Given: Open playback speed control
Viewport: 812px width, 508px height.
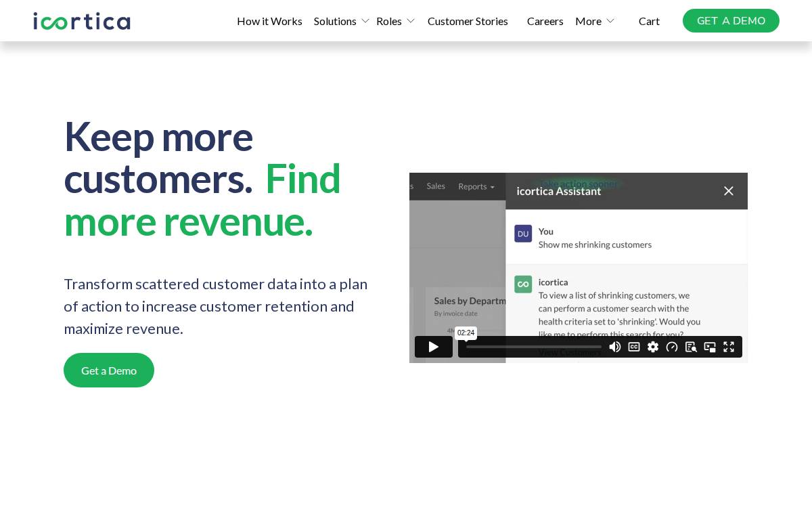Looking at the screenshot, I should click(672, 347).
